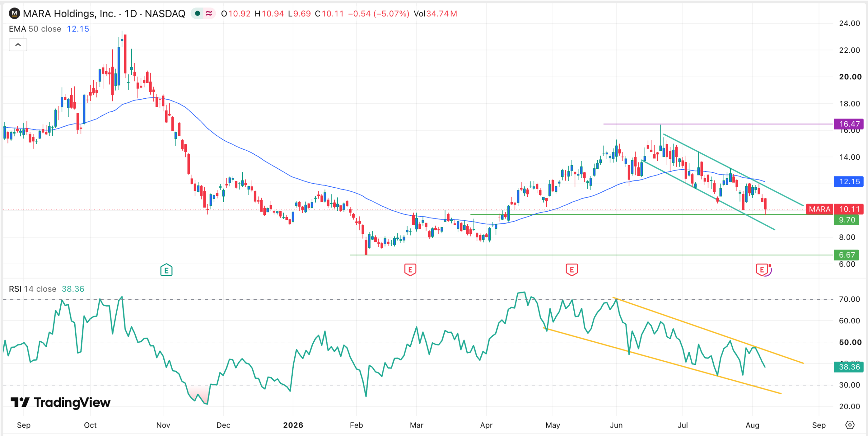Viewport: 868px width, 436px height.
Task: Click the 14.00 price axis label
Action: pyautogui.click(x=849, y=157)
